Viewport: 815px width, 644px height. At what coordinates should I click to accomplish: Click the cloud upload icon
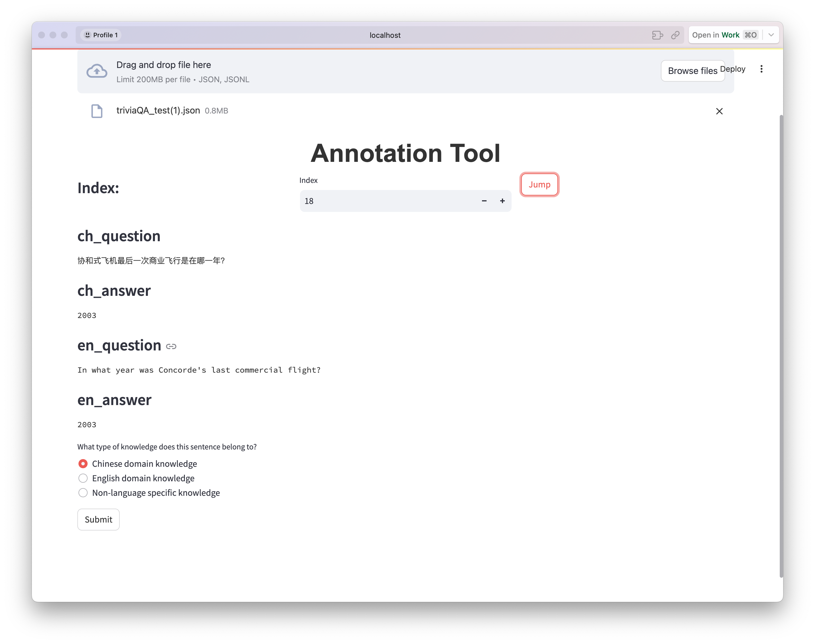[x=97, y=71]
